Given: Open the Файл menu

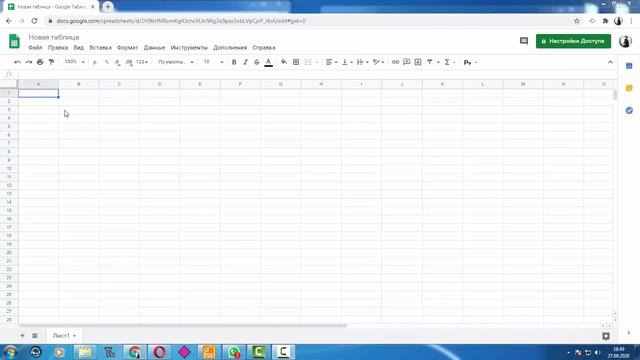Looking at the screenshot, I should [x=35, y=48].
